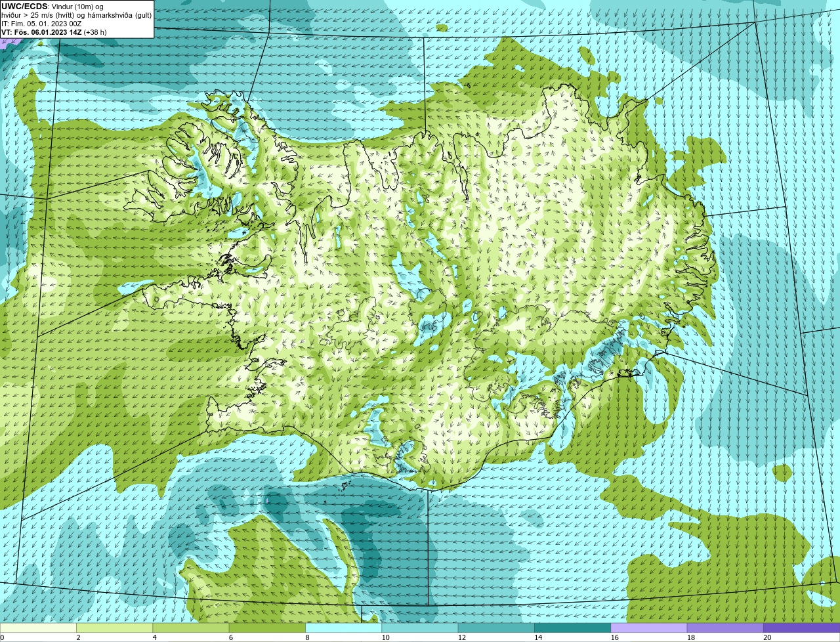Select the above 20 m/s dark purple swatch

(802, 628)
